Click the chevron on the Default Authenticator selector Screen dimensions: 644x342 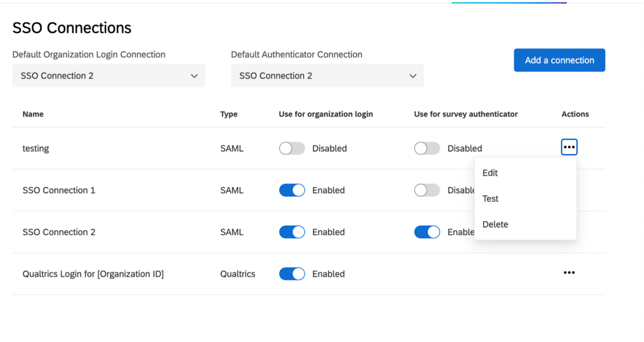point(413,75)
